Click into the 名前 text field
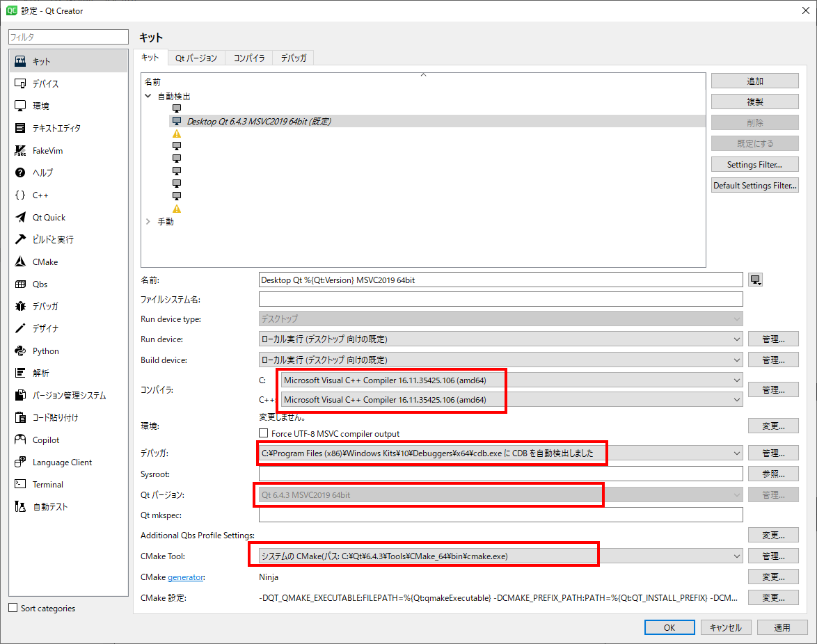The image size is (817, 644). pyautogui.click(x=501, y=280)
